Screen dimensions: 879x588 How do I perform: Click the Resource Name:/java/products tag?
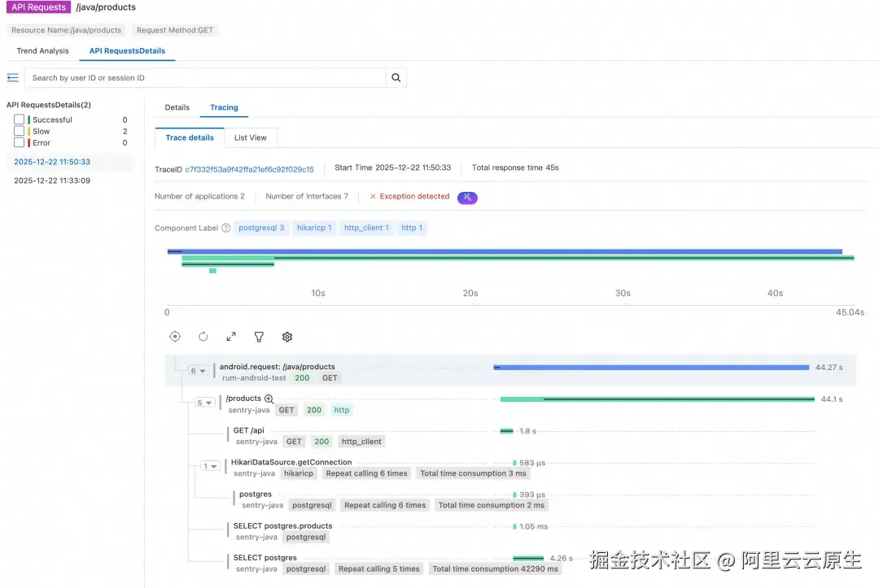(66, 30)
